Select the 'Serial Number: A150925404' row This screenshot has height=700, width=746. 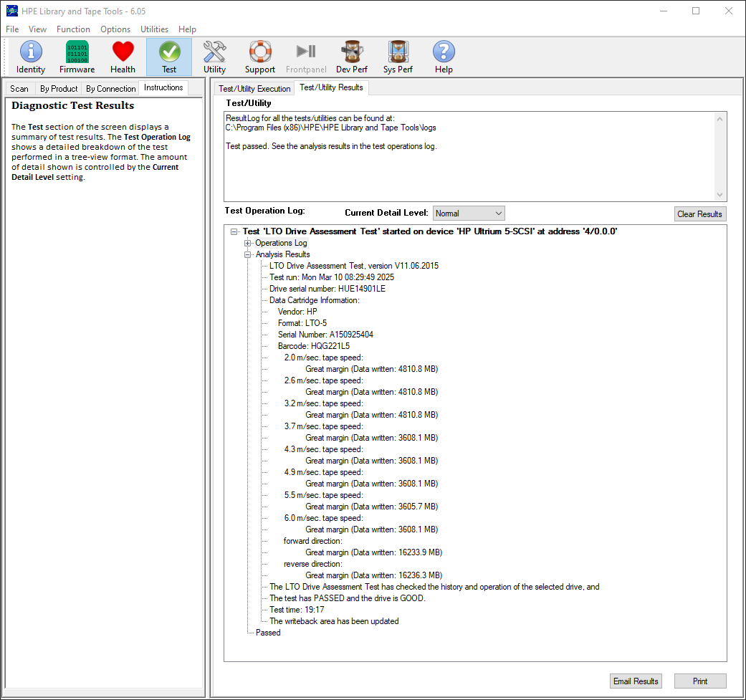[325, 335]
